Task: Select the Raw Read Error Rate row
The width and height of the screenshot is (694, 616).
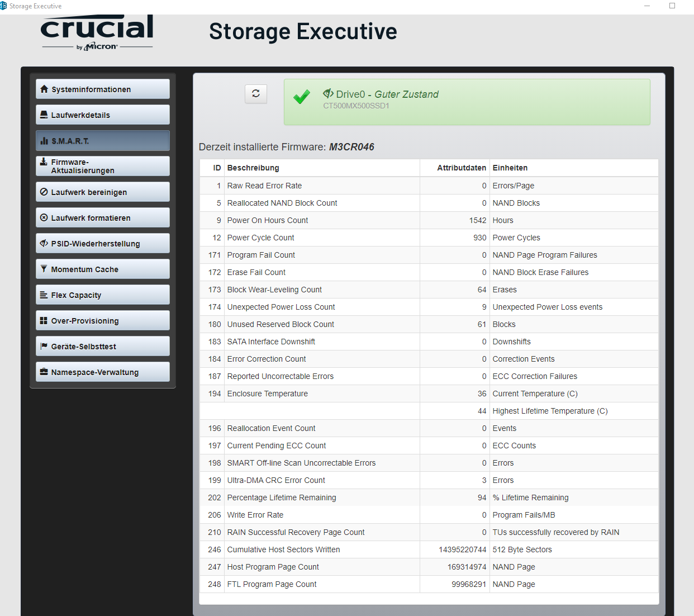Action: click(x=429, y=186)
